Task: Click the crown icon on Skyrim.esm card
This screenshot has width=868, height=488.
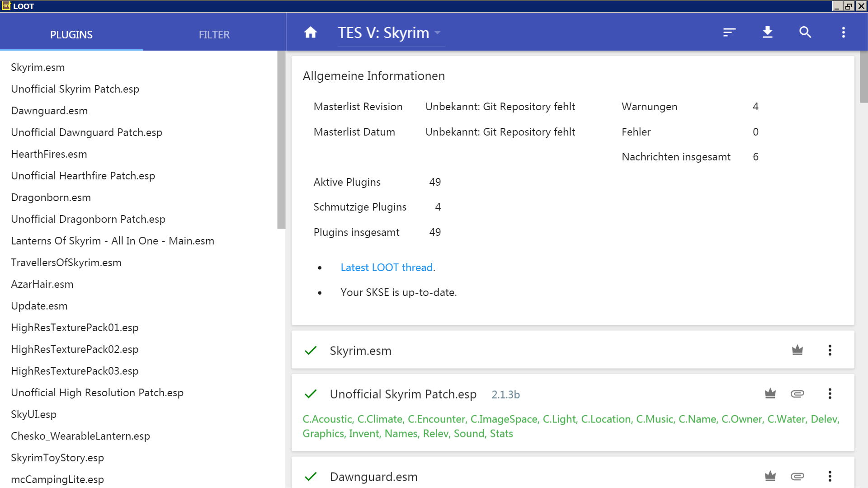Action: pos(797,350)
